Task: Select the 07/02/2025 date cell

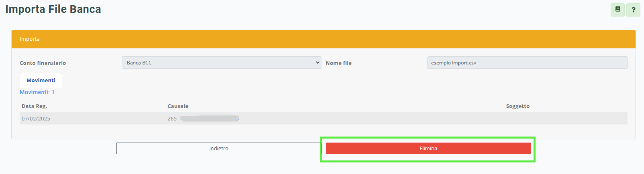Action: coord(36,118)
